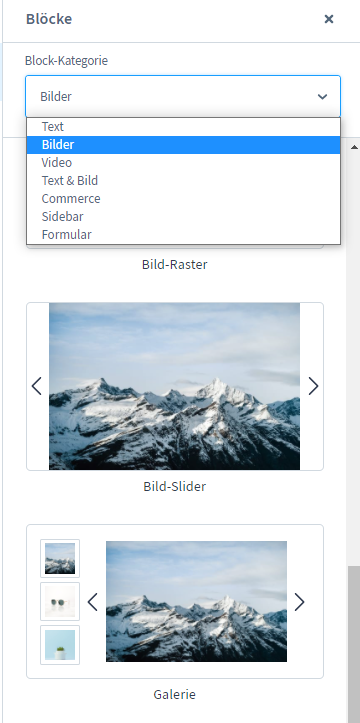Collapse the Block-Kategorie dropdown chevron
Viewport: 360px width, 723px height.
tap(322, 96)
